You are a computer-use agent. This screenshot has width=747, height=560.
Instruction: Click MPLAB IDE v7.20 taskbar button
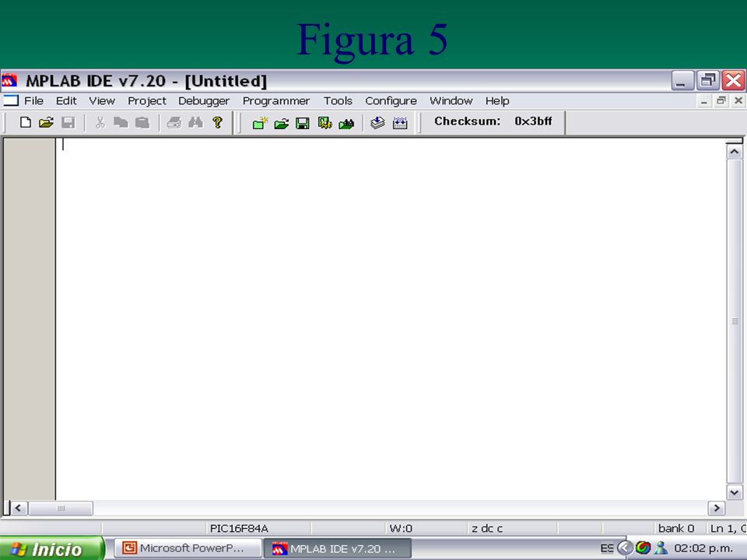[x=337, y=548]
